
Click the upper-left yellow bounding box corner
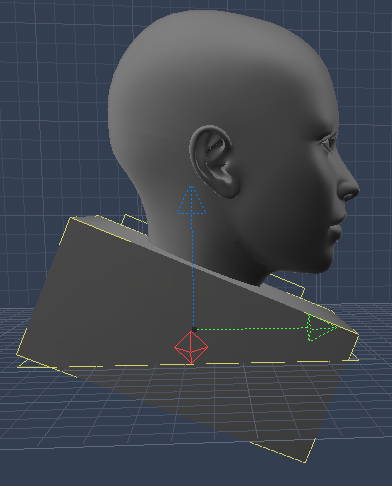71,218
